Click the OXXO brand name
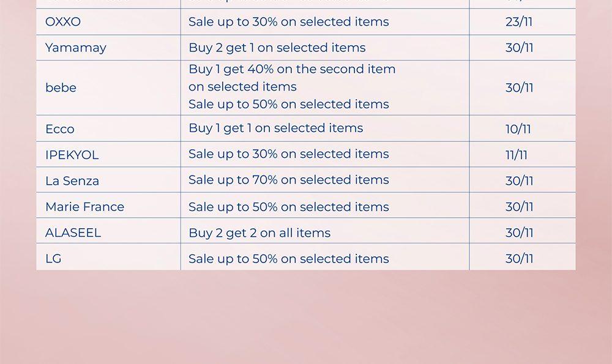This screenshot has width=612, height=364. coord(63,22)
